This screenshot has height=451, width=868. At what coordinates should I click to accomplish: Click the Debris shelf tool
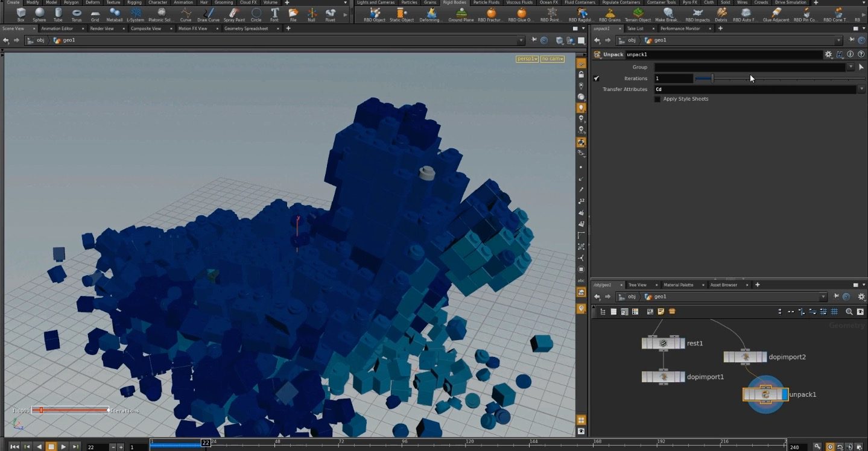pos(721,14)
